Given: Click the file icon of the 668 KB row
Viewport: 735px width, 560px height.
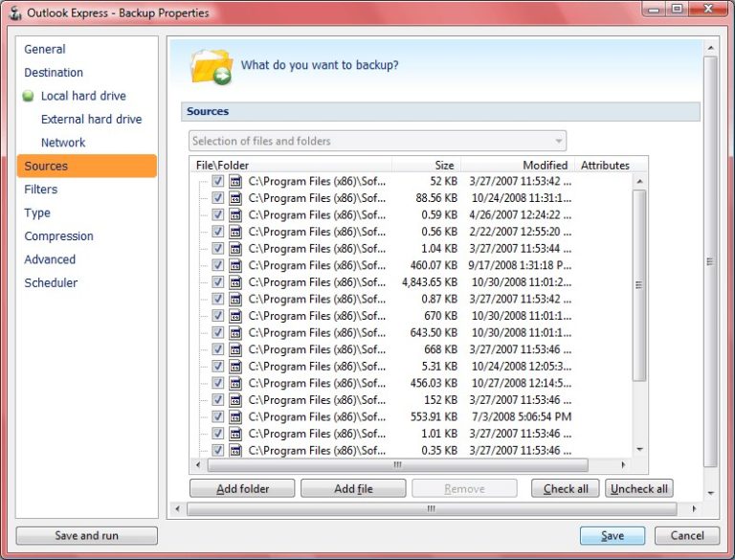Looking at the screenshot, I should click(x=235, y=349).
